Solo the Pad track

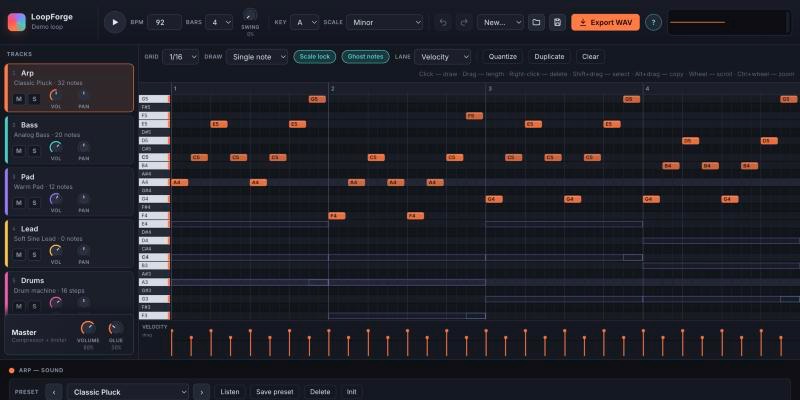tap(34, 203)
